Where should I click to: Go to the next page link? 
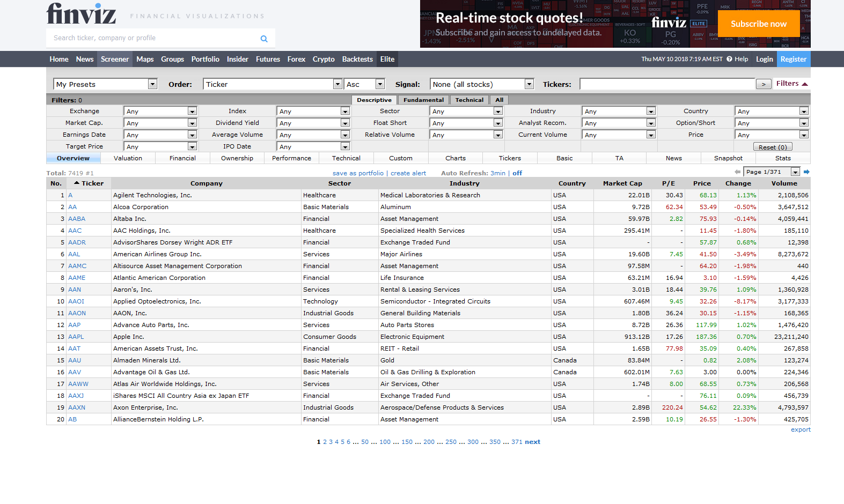tap(532, 442)
